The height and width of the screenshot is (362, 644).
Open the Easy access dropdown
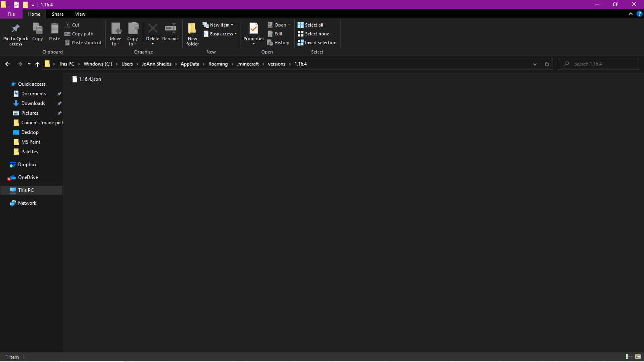[x=220, y=34]
